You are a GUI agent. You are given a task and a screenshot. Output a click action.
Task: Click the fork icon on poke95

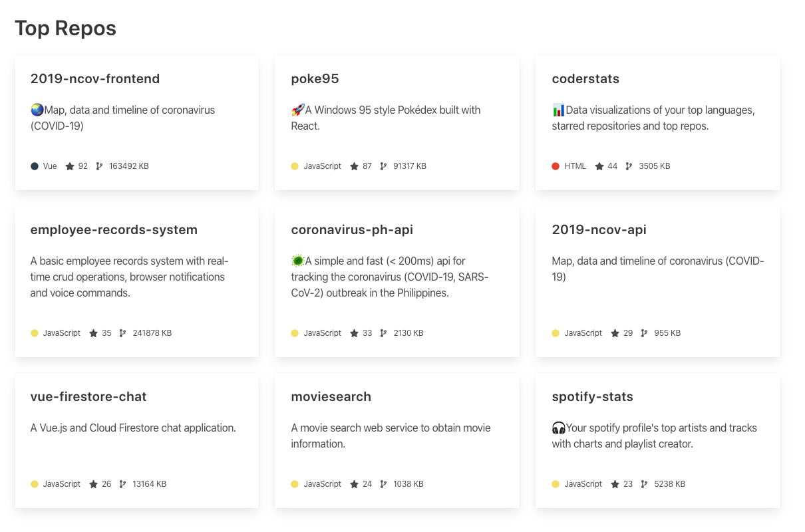pyautogui.click(x=384, y=166)
